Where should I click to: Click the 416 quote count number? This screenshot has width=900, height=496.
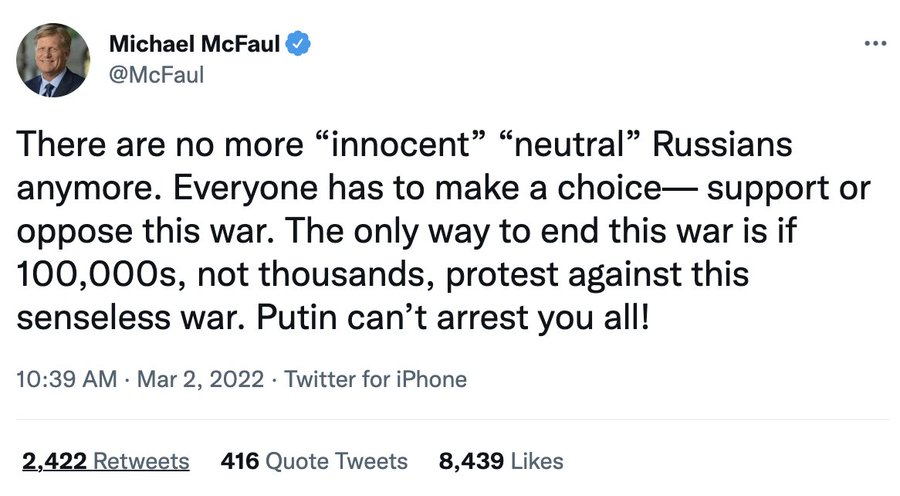click(240, 461)
